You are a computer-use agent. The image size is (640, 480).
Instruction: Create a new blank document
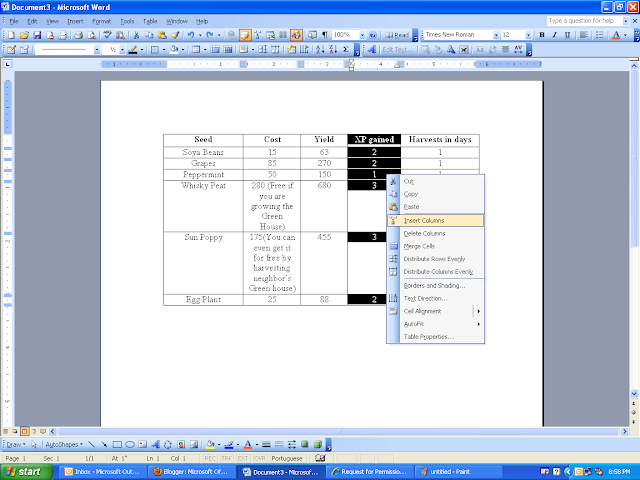coord(11,36)
